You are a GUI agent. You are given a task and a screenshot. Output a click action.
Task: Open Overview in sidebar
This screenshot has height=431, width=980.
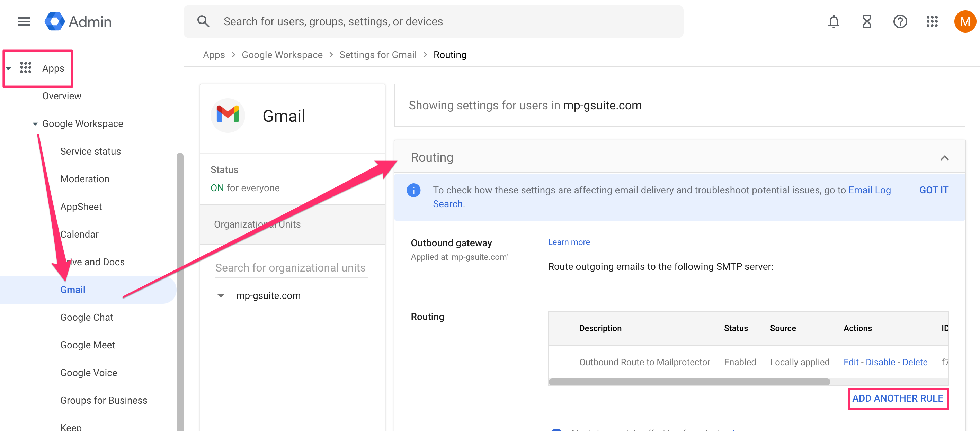coord(62,96)
